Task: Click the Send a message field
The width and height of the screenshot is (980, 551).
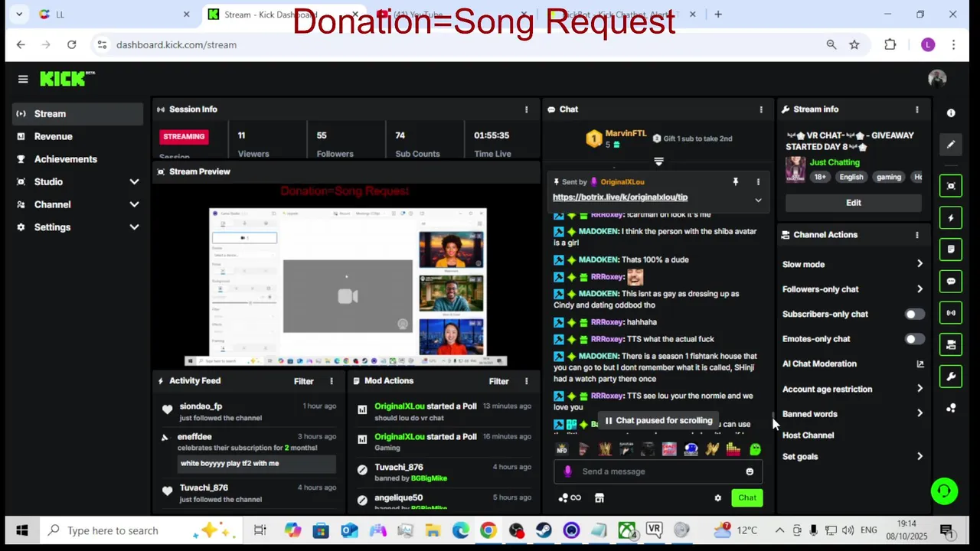Action: [x=658, y=471]
